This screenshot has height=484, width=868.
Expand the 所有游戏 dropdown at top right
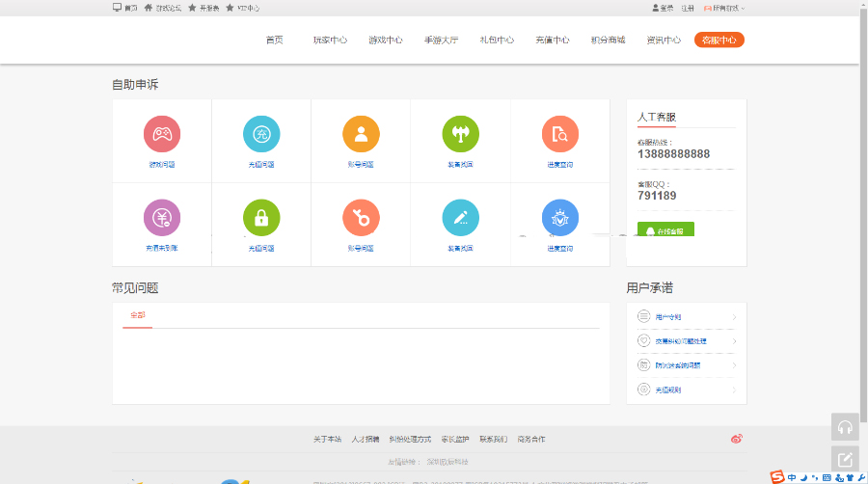click(x=724, y=8)
